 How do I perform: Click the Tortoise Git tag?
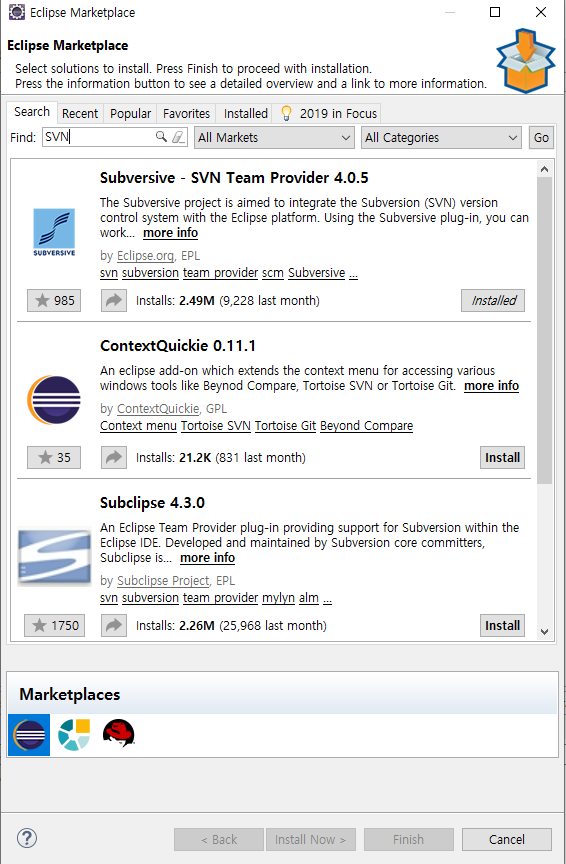tap(285, 426)
